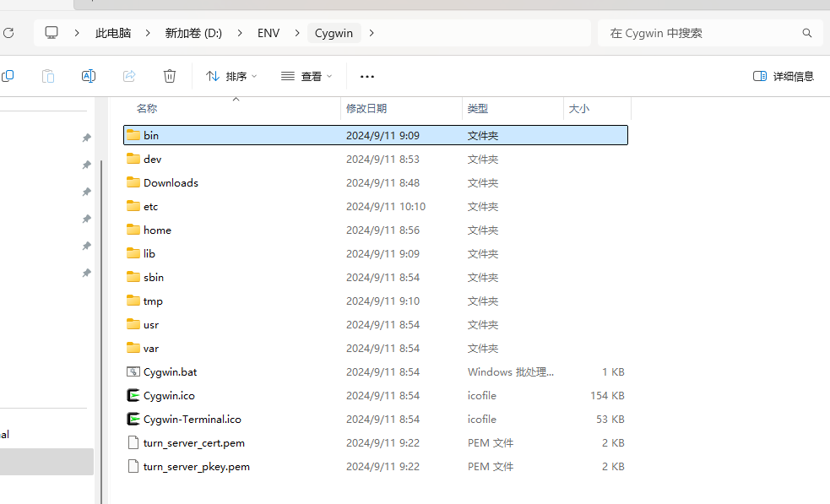Select the turn_server_pkey.pem file name
Screen dimensions: 830x504
[x=197, y=466]
